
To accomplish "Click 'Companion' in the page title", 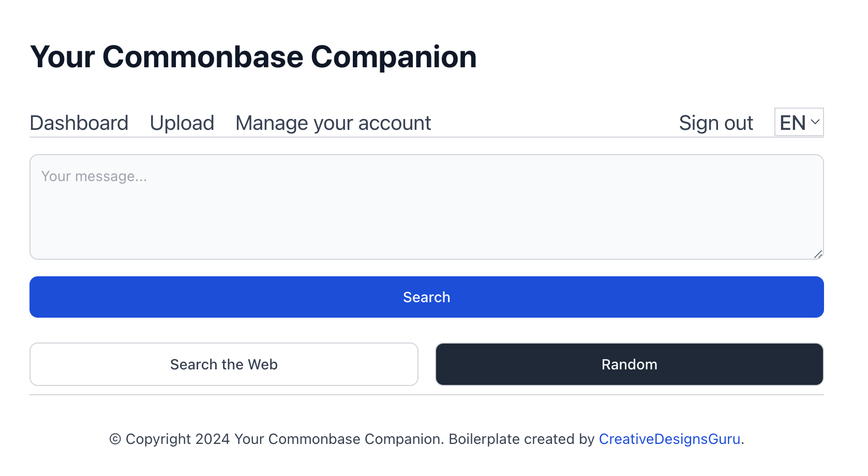I will click(x=393, y=56).
